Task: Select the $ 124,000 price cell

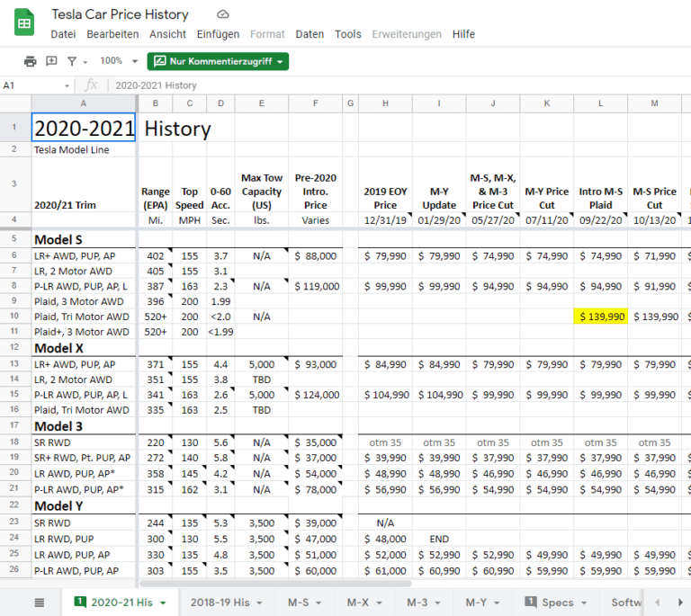Action: (316, 395)
